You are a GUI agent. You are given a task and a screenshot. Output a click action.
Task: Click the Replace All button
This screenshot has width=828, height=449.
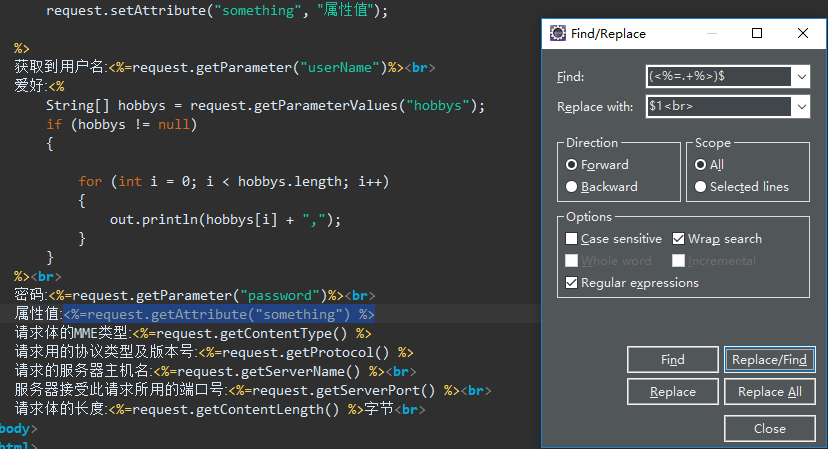769,391
